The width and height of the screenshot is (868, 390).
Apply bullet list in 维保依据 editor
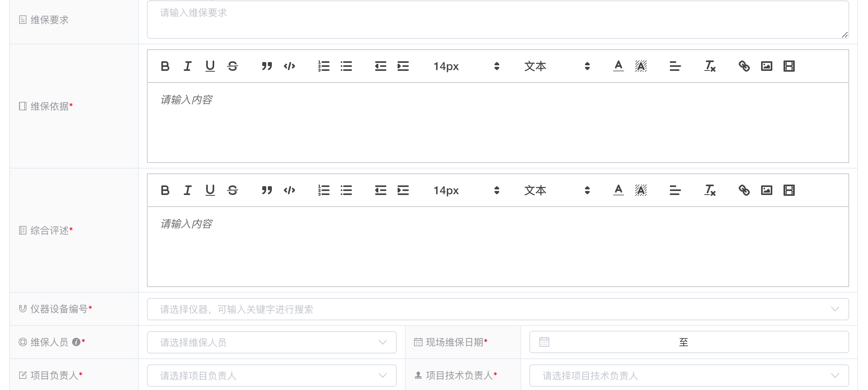(x=346, y=66)
